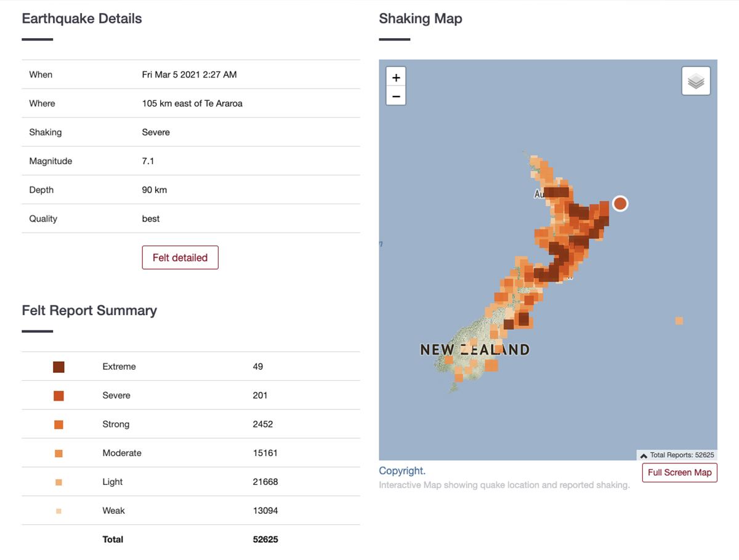Zoom in on the shaking map
The width and height of the screenshot is (739, 560).
[396, 78]
